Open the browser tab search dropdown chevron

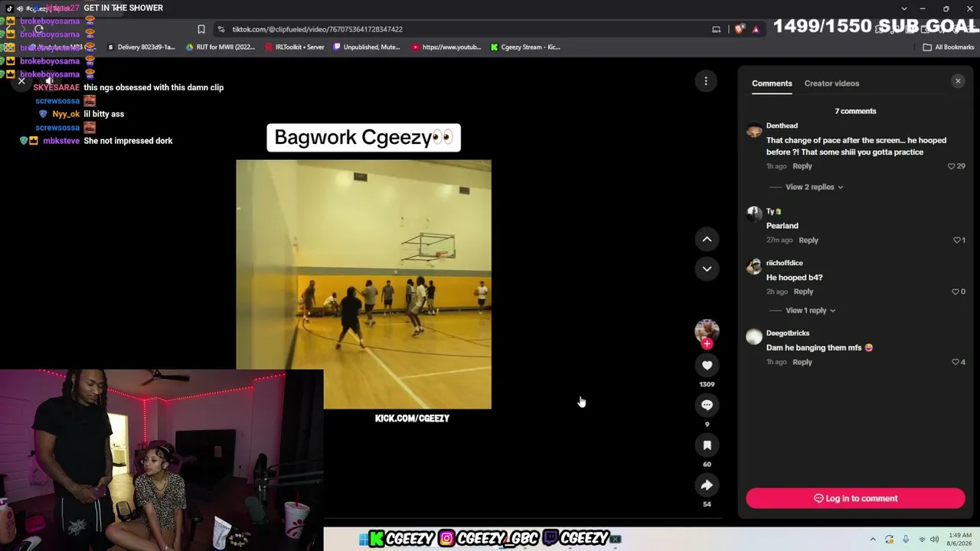904,8
